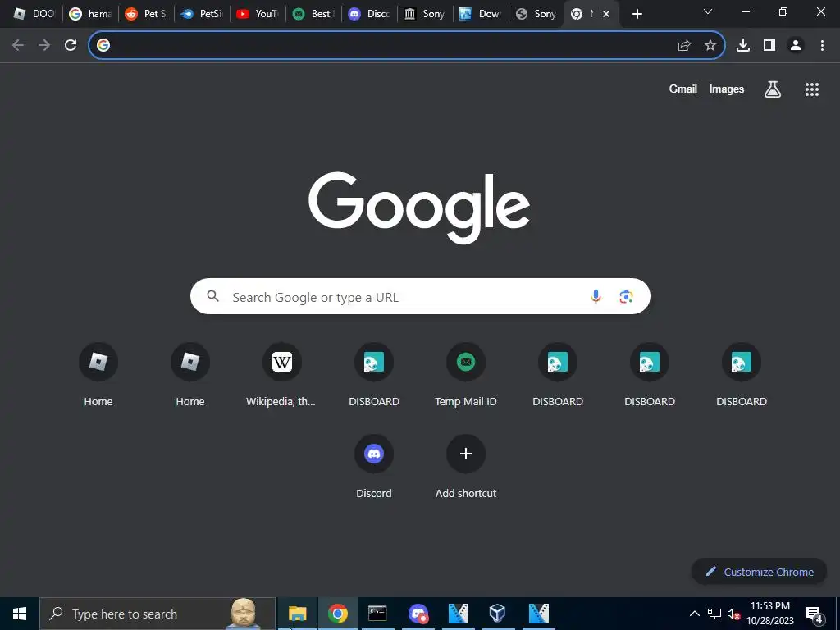Image resolution: width=840 pixels, height=630 pixels.
Task: Open Search Labs flask icon
Action: [773, 89]
